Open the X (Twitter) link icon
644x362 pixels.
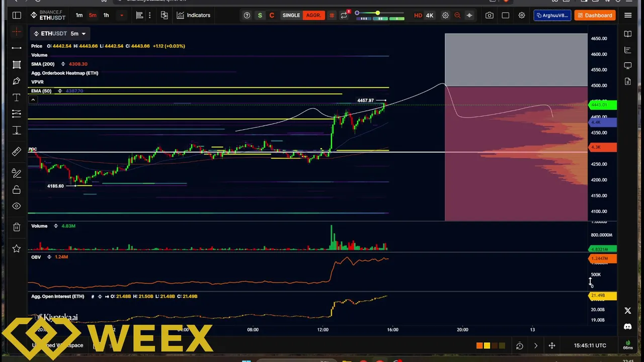(628, 311)
